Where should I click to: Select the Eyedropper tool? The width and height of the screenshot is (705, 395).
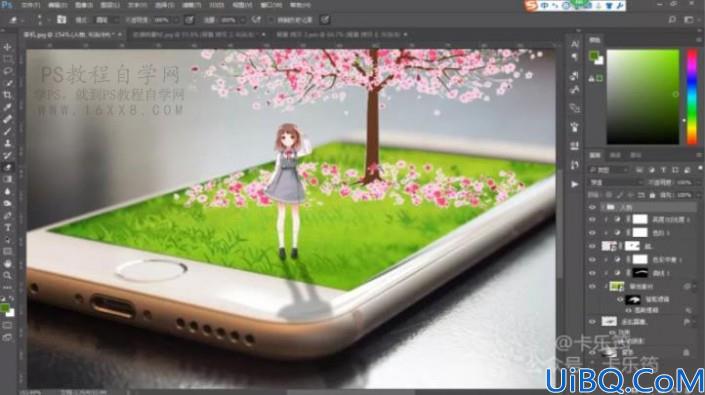click(x=8, y=107)
